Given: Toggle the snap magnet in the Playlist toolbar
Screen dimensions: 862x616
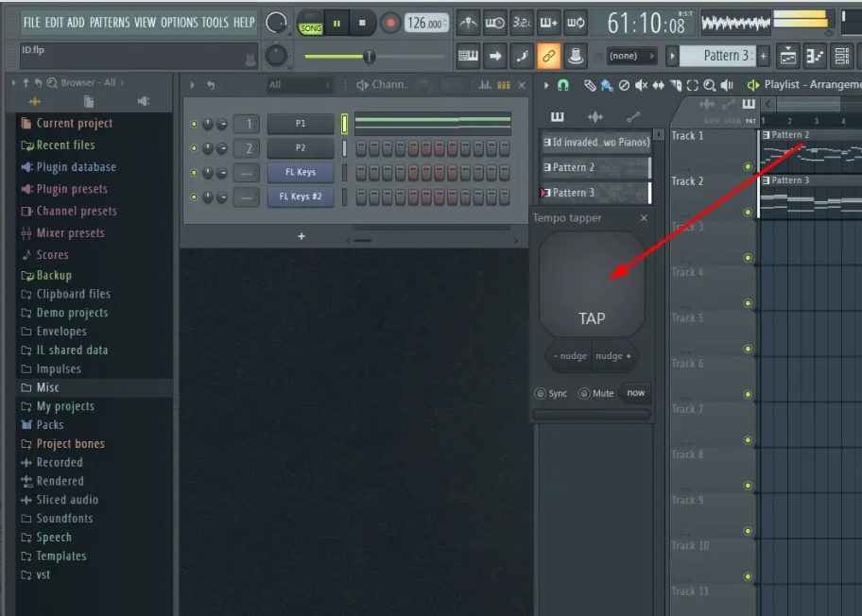Looking at the screenshot, I should (563, 84).
